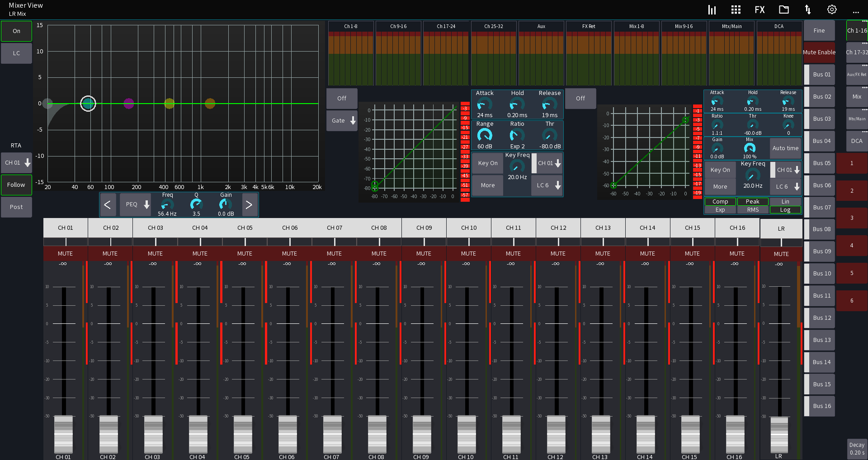Image resolution: width=868 pixels, height=460 pixels.
Task: Enable the EQ On button
Action: (16, 31)
